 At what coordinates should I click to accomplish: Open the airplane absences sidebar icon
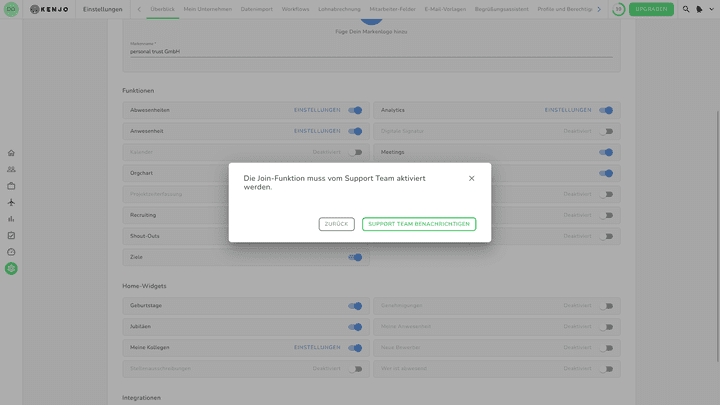[11, 202]
